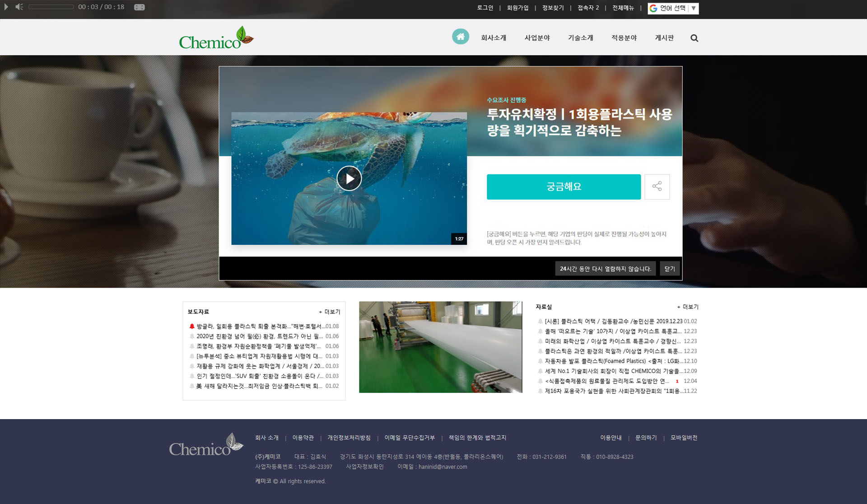Click the search magnifier icon
Image resolution: width=867 pixels, height=504 pixels.
tap(695, 38)
